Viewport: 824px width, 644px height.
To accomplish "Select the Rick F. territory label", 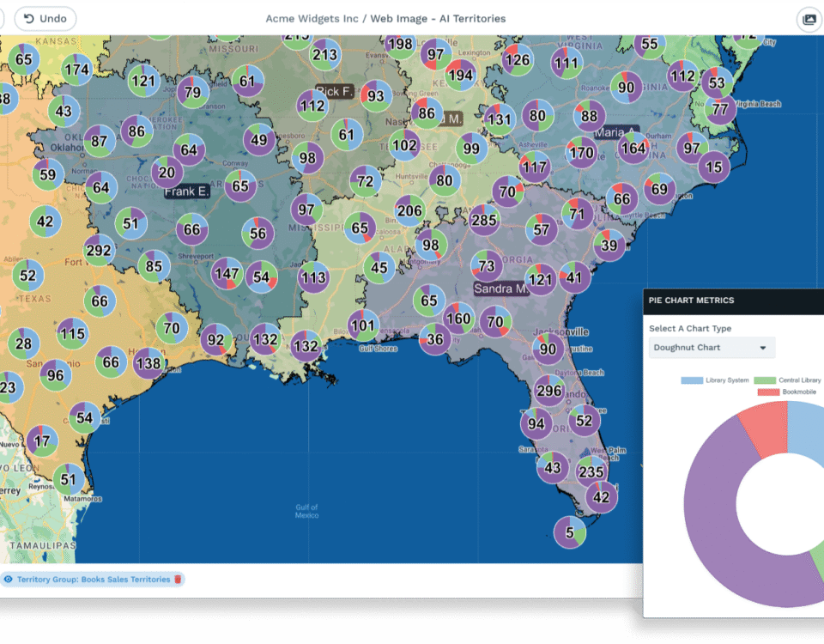I will coord(334,91).
